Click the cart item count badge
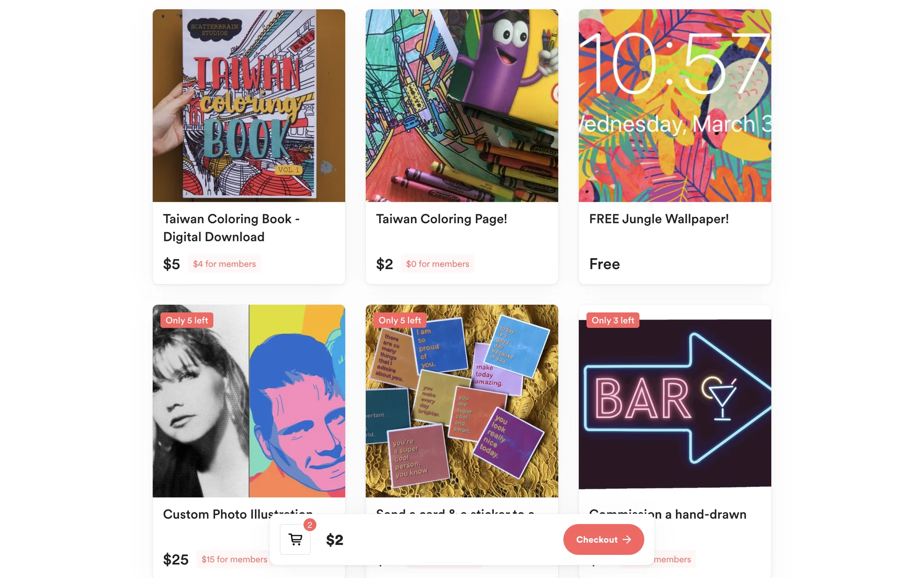This screenshot has width=924, height=578. (310, 525)
